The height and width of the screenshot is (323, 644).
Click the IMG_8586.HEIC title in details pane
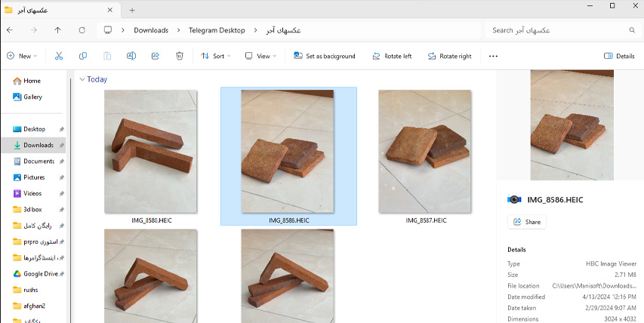[x=555, y=200]
